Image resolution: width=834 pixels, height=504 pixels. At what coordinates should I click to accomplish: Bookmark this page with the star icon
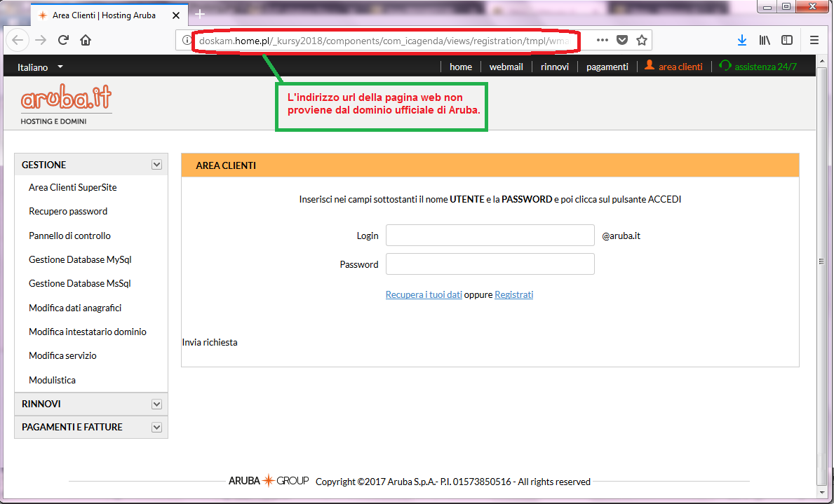(642, 41)
